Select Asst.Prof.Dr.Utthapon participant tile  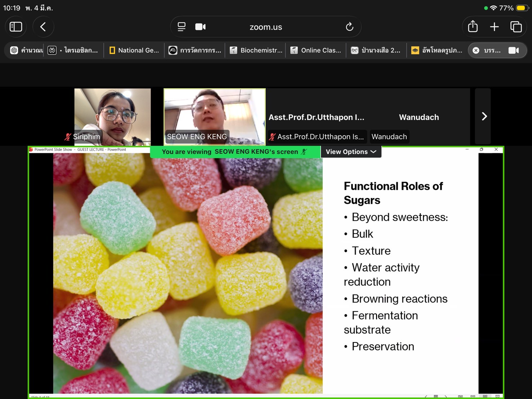point(317,117)
